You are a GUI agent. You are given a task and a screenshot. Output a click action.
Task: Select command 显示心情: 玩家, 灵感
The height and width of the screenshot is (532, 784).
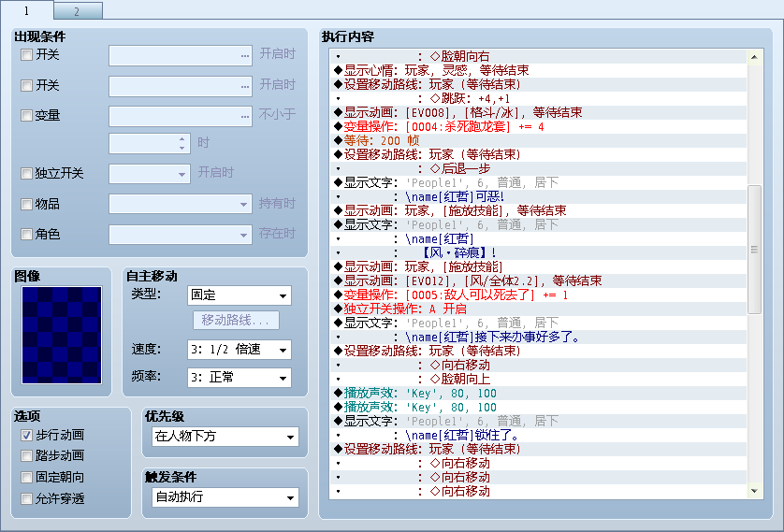pos(540,70)
